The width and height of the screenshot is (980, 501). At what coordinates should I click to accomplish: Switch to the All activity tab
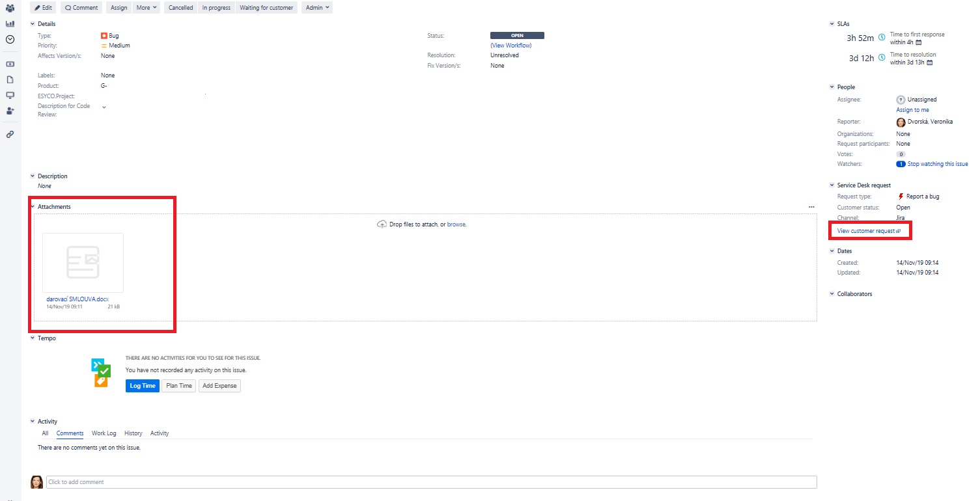tap(45, 433)
